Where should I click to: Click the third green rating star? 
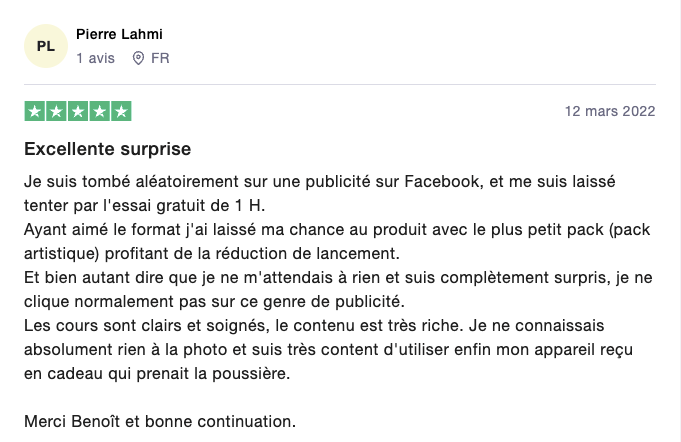pos(78,111)
